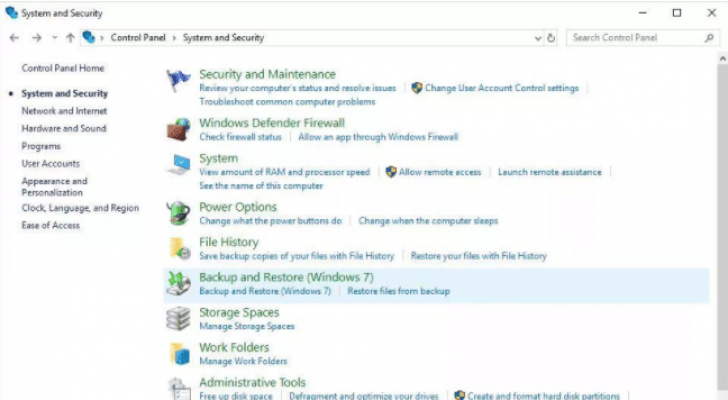The image size is (728, 400).
Task: Go back with the back arrow
Action: tap(14, 38)
